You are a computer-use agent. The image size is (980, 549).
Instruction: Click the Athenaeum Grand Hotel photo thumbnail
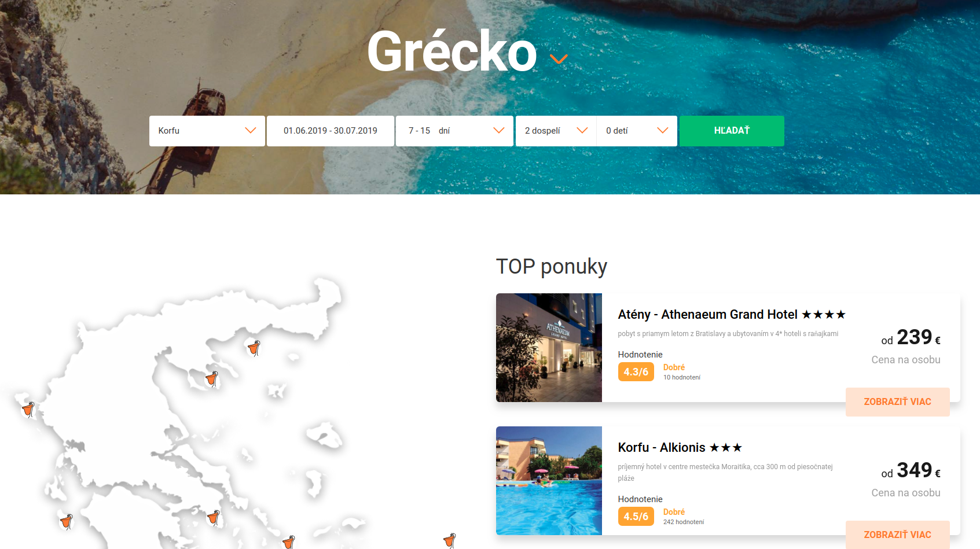[x=549, y=348]
